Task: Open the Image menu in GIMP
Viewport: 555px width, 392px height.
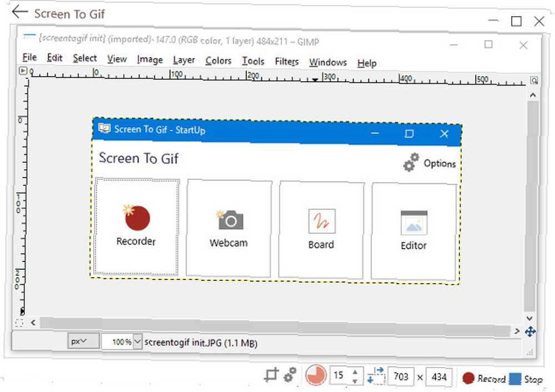Action: point(150,60)
